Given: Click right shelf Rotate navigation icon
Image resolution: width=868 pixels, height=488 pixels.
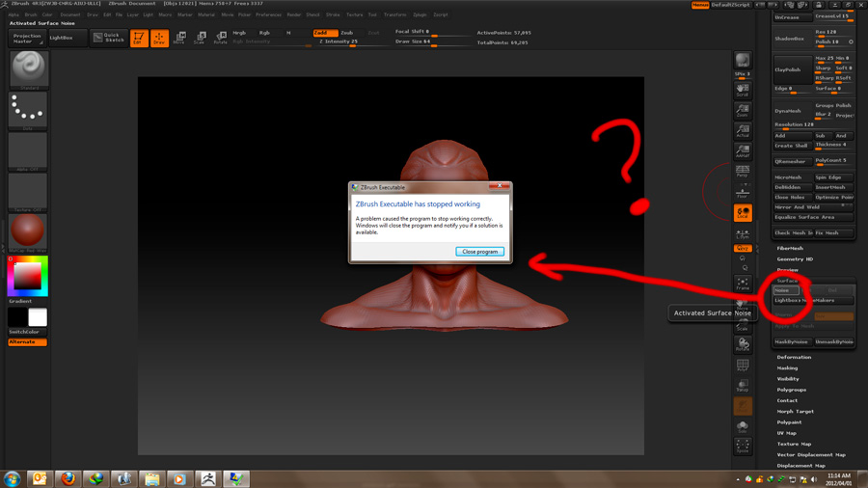Looking at the screenshot, I should click(743, 344).
